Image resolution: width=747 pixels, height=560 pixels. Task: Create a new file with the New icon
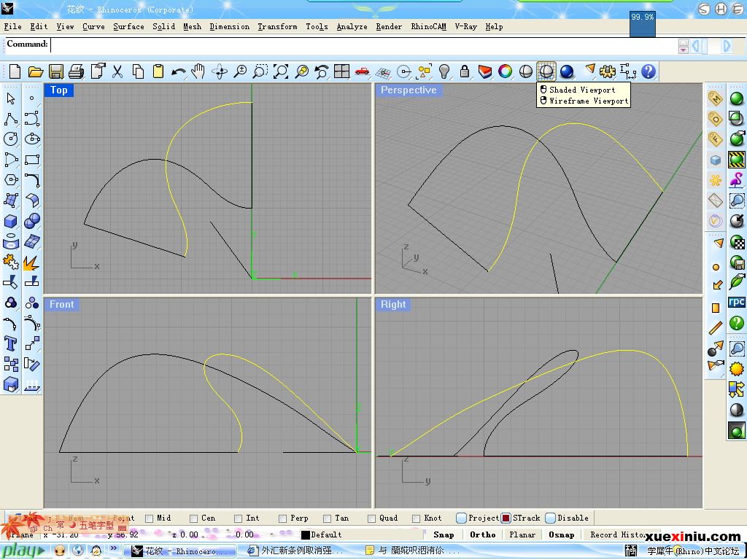tap(15, 71)
